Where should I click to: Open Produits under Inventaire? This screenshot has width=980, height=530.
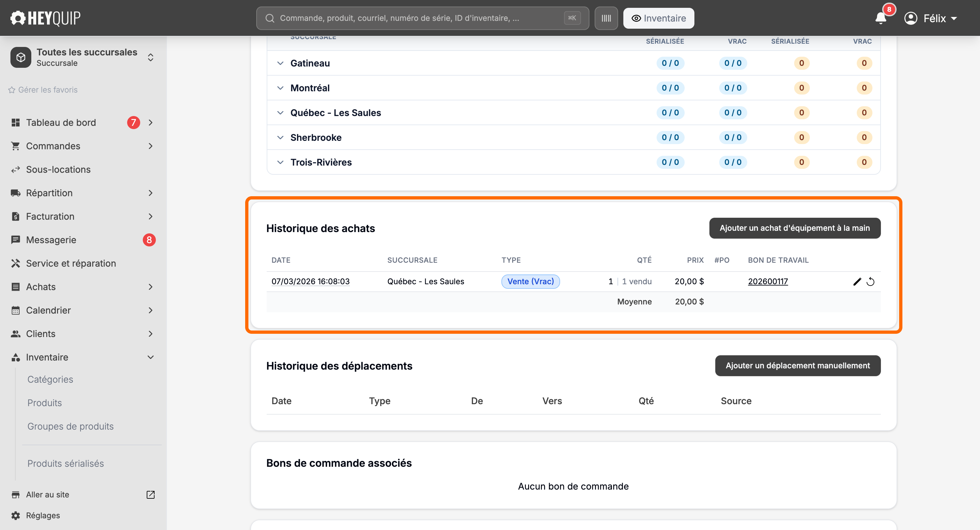click(x=45, y=403)
